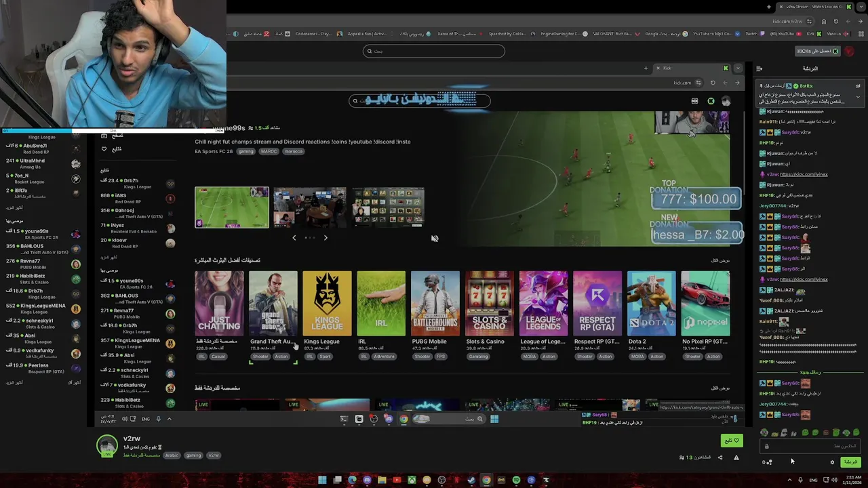
Task: Click the Arabic tag under stream title
Action: pyautogui.click(x=172, y=455)
